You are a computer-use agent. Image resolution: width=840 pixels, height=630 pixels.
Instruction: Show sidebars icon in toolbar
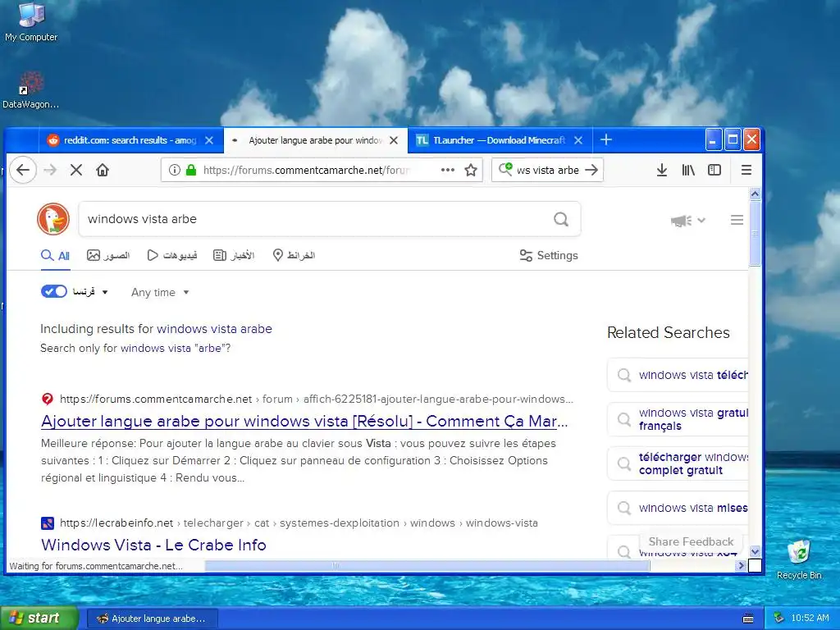pyautogui.click(x=714, y=170)
